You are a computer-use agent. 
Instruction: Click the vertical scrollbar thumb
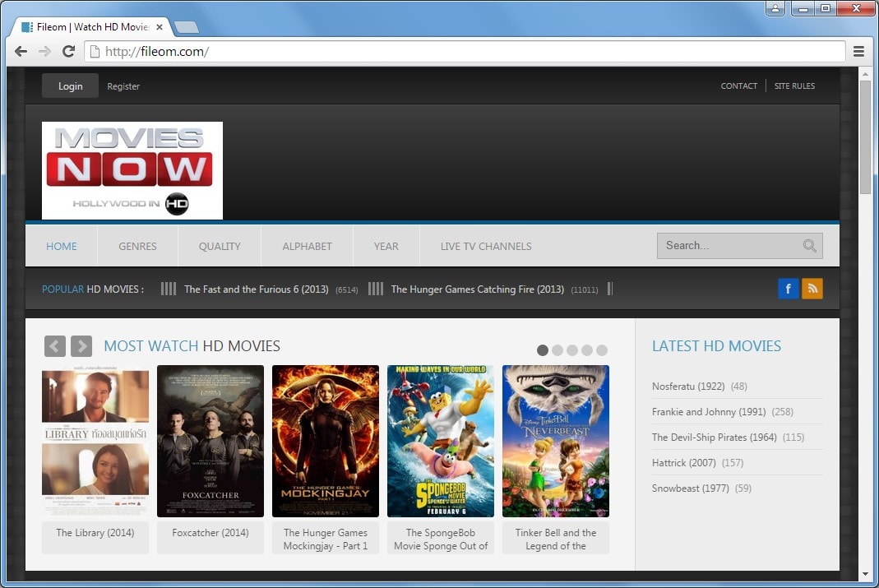(x=865, y=137)
